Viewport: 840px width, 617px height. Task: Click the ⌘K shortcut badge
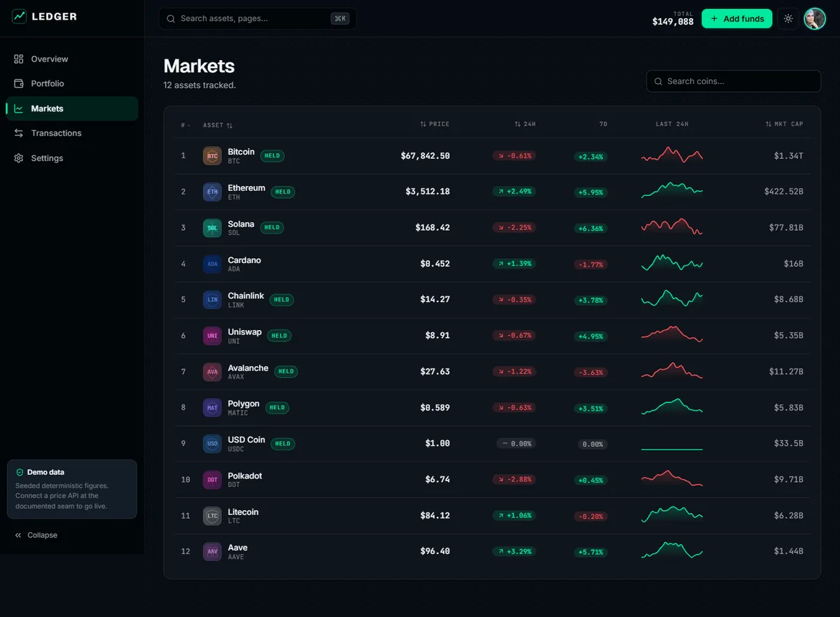340,19
